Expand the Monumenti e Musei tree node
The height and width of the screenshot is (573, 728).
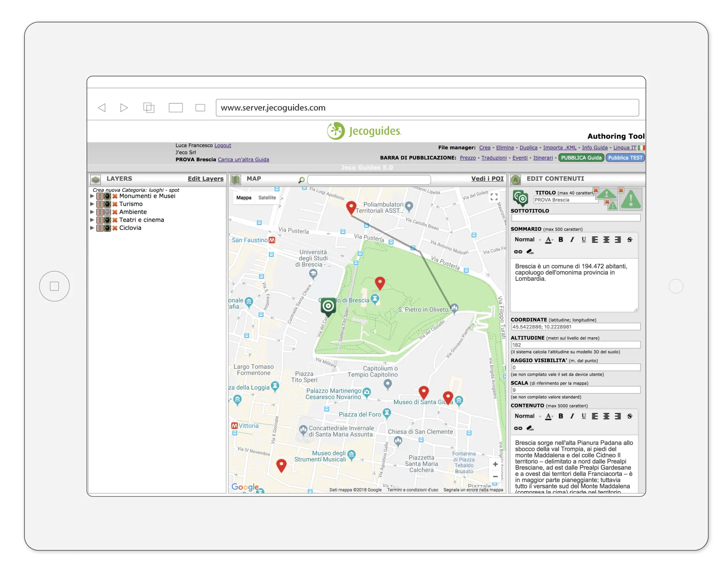click(x=92, y=196)
